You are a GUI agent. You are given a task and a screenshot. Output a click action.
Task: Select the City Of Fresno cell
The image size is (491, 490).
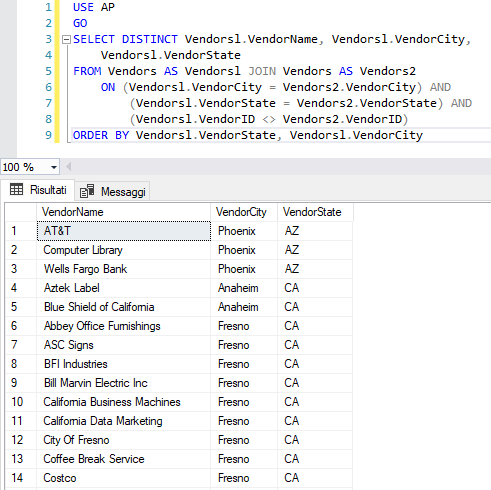pos(124,440)
